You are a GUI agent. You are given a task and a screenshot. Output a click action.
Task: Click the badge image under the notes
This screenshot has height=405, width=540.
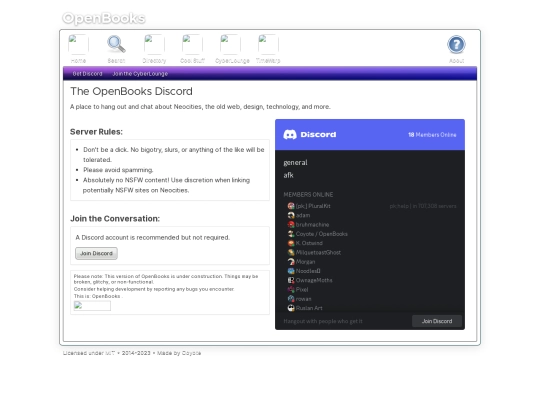tap(92, 306)
